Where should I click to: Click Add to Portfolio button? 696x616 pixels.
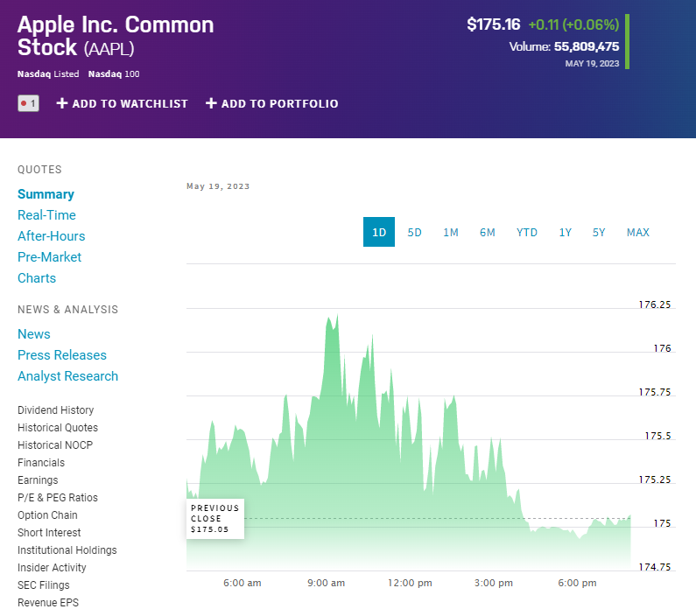[x=271, y=103]
